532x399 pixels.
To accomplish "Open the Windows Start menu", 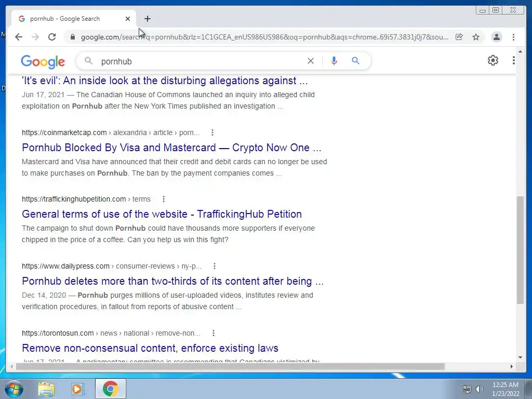I will tap(14, 389).
